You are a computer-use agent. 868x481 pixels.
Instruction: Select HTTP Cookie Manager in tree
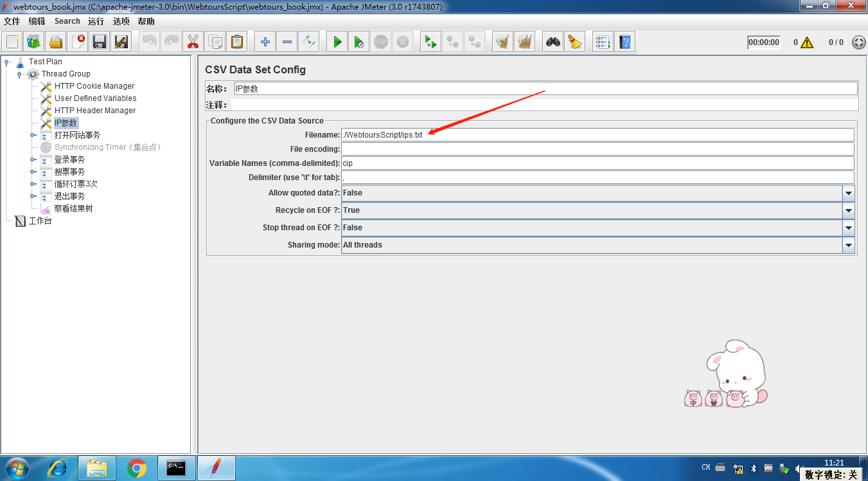point(94,86)
